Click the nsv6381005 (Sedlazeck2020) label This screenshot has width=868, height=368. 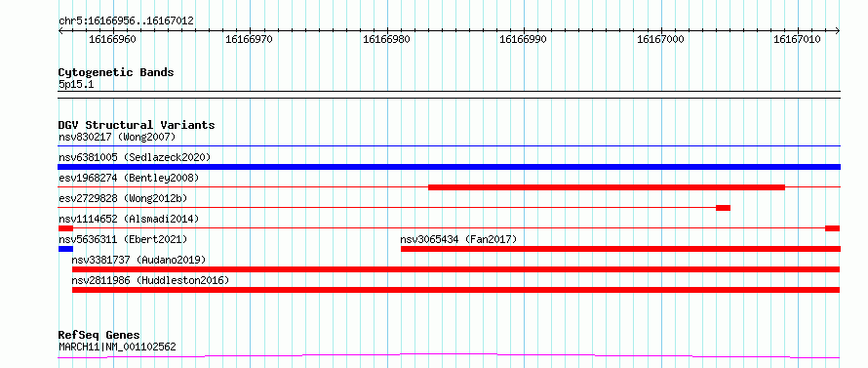(x=135, y=157)
